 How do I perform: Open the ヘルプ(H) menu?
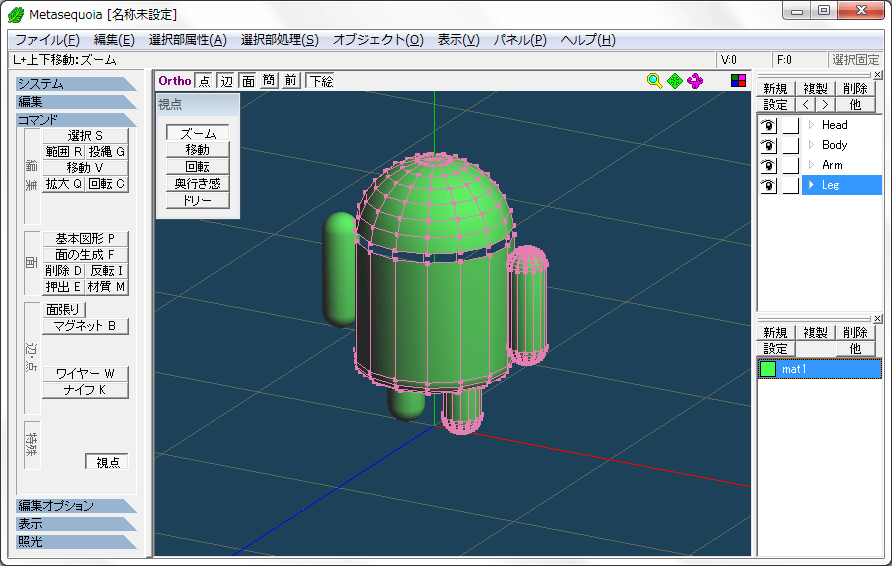(x=588, y=40)
